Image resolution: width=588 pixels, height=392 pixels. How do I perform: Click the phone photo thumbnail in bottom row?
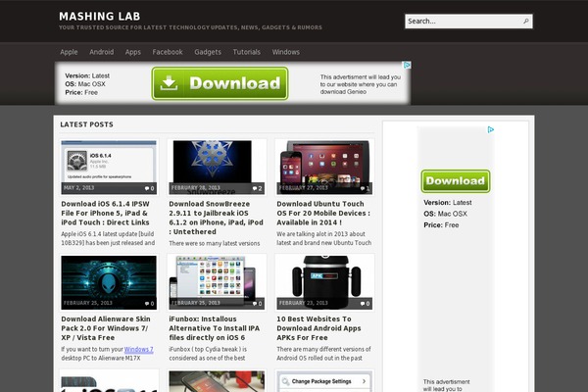[217, 381]
